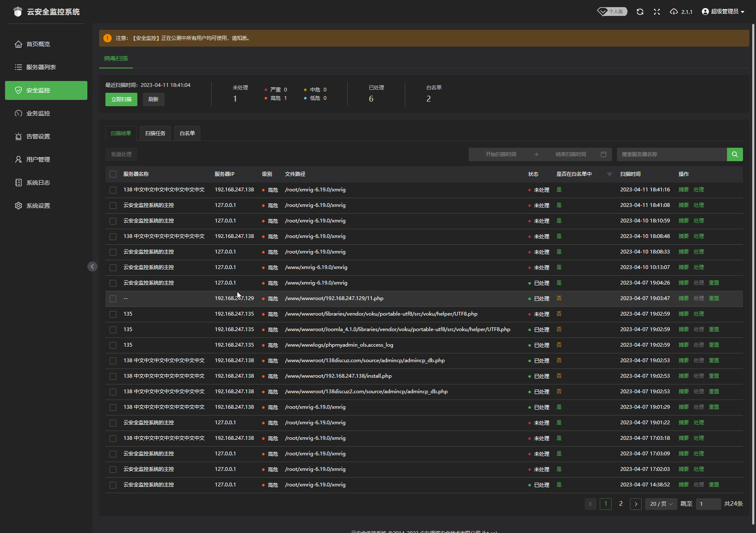Open 服务器列表 in the sidebar
756x533 pixels.
(41, 67)
